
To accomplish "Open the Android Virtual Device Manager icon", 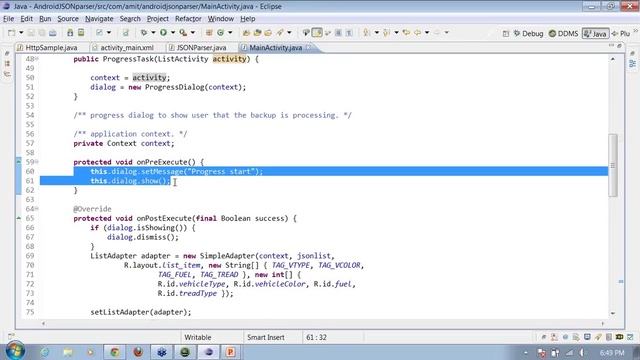I will (81, 33).
